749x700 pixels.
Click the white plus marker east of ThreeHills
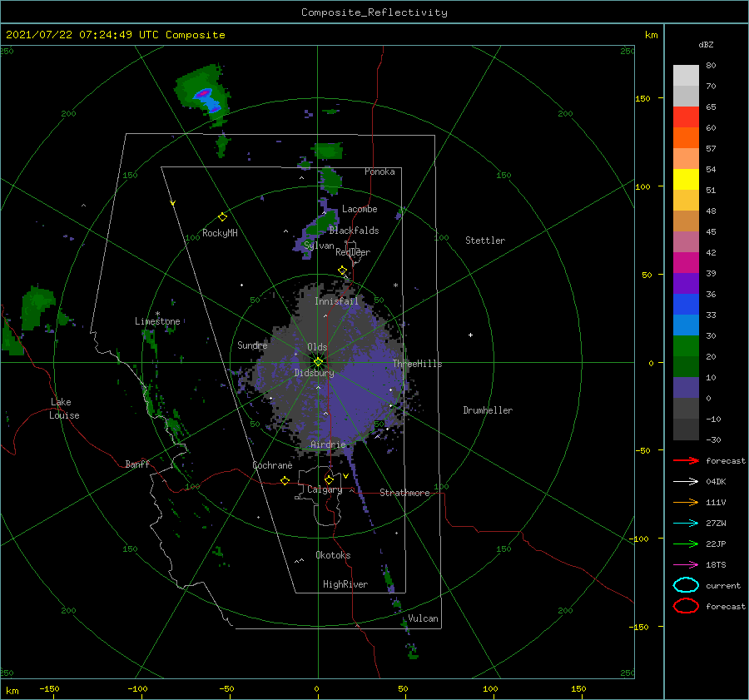pos(470,335)
